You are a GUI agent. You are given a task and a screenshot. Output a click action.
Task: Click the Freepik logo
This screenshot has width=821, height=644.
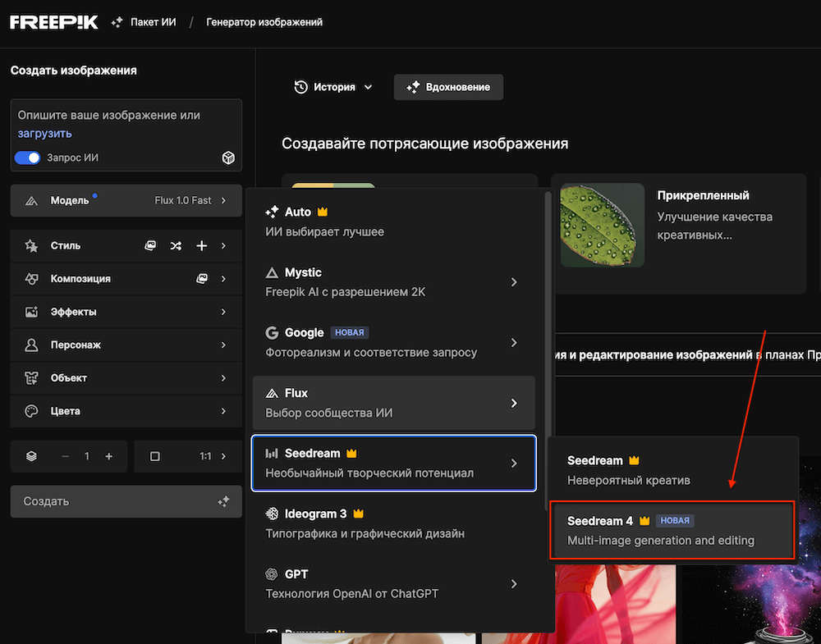(54, 22)
